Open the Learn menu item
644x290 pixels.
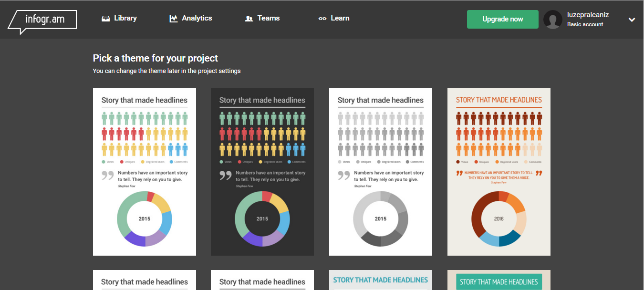[340, 18]
